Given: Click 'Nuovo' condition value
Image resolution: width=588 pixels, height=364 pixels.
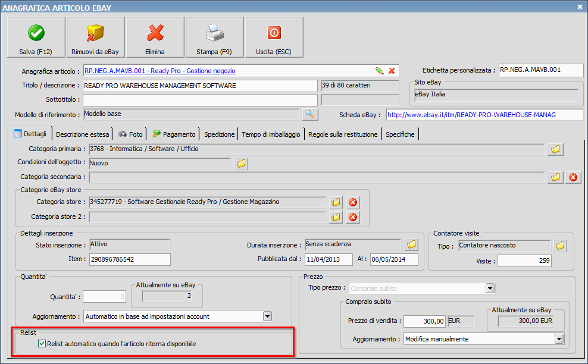Looking at the screenshot, I should coord(159,164).
